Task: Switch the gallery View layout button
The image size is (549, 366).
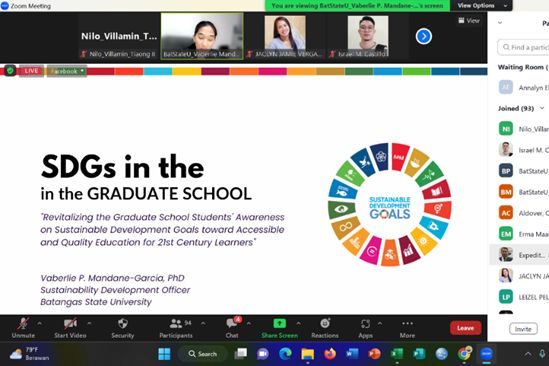Action: [469, 21]
